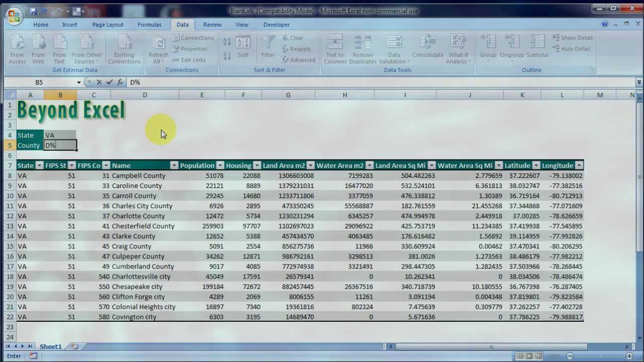Click the cell 'Chesterfield County'
644x362 pixels.
(145, 226)
